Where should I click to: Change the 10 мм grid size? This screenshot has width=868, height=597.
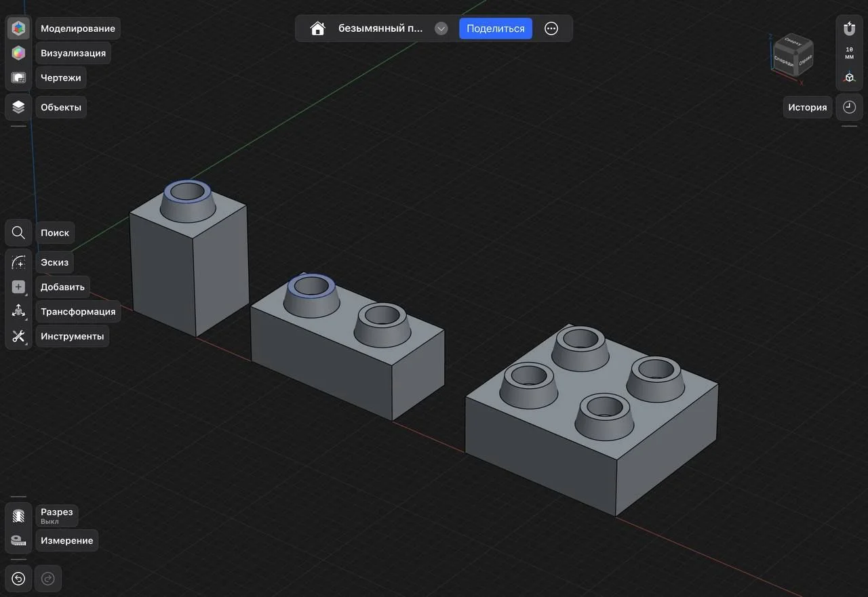pos(849,54)
